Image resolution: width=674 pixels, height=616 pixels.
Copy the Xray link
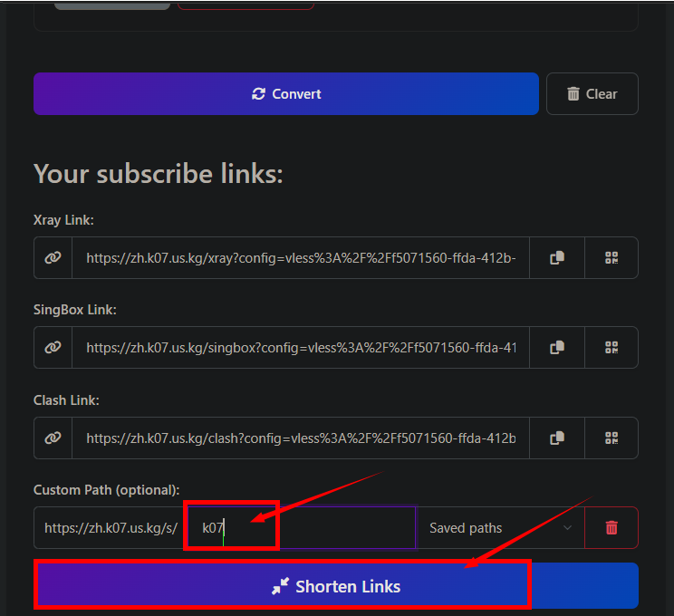[557, 258]
